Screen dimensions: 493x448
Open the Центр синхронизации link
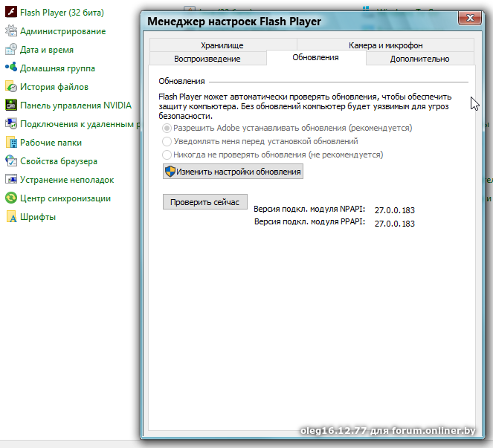click(x=65, y=198)
